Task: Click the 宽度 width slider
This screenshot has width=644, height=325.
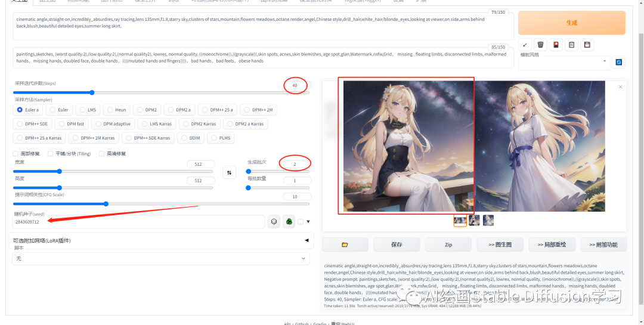Action: pos(113,171)
